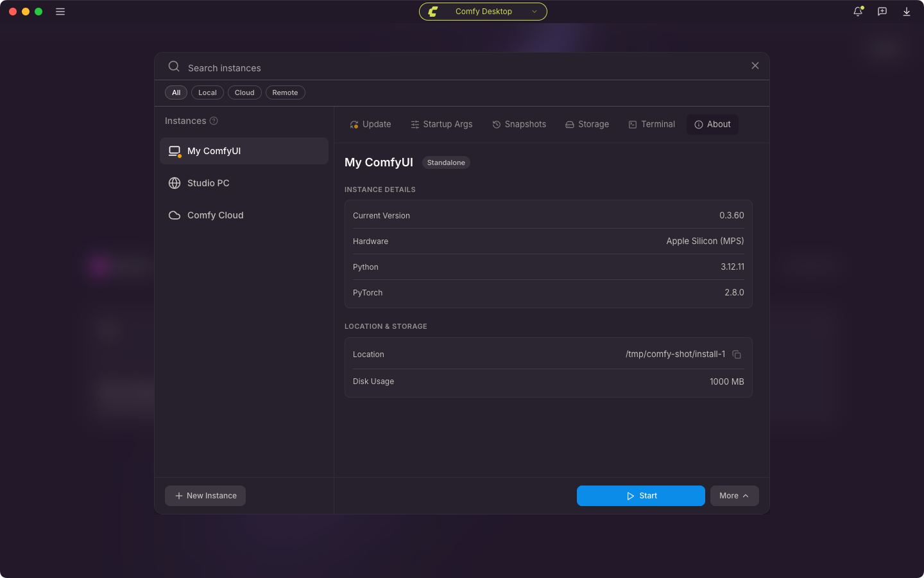
Task: Copy the install location path
Action: click(737, 355)
